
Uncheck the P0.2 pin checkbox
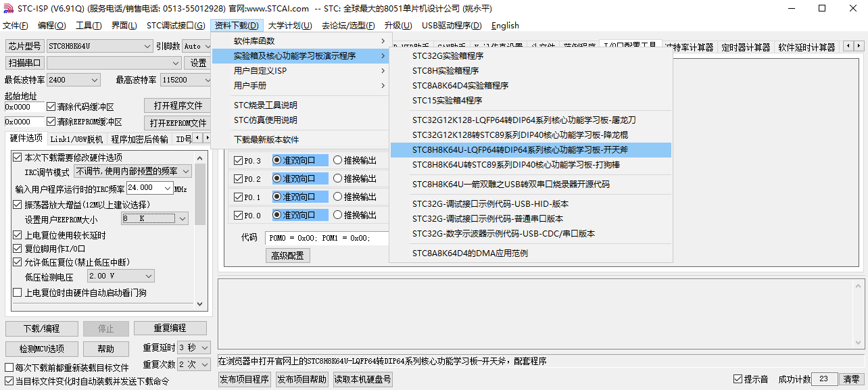point(238,178)
